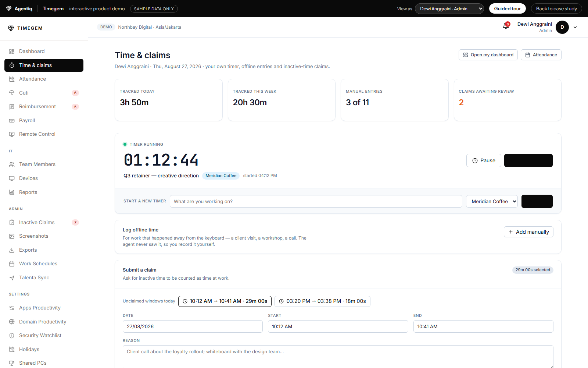588x368 pixels.
Task: Click the What are you working on field
Action: pos(316,201)
